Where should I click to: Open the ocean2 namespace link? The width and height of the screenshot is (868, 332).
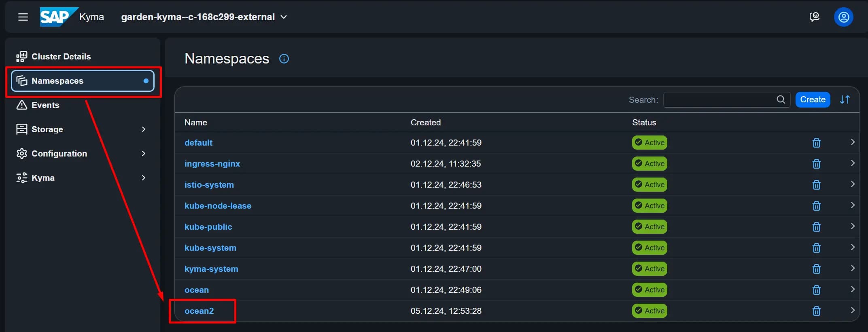tap(199, 311)
